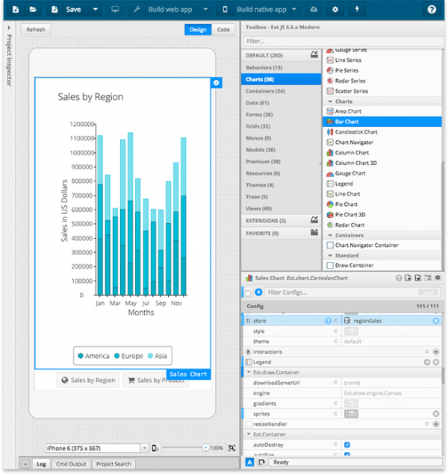Click the open project folder icon

click(x=32, y=10)
